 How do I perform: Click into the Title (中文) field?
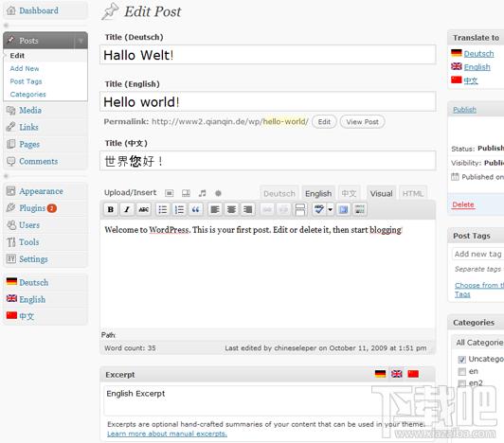(x=268, y=161)
